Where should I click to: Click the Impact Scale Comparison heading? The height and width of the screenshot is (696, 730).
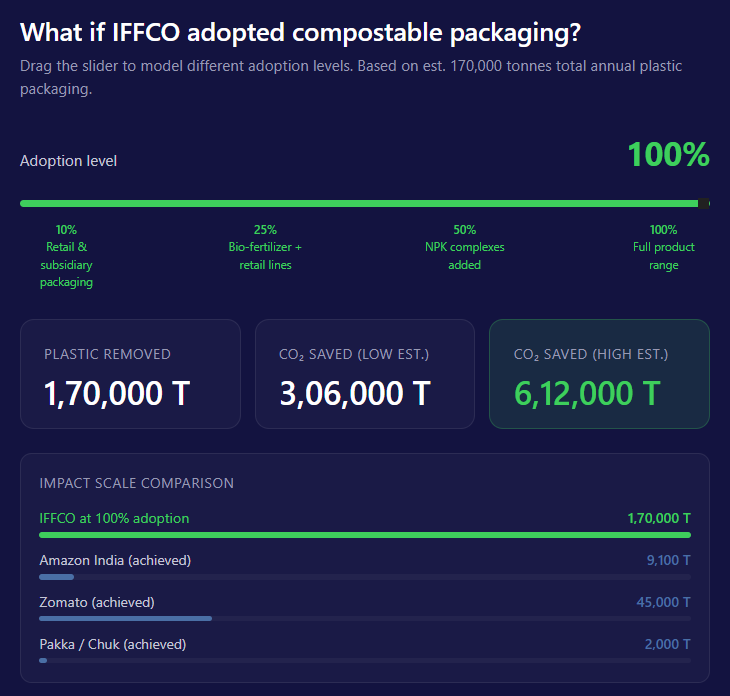[x=136, y=483]
